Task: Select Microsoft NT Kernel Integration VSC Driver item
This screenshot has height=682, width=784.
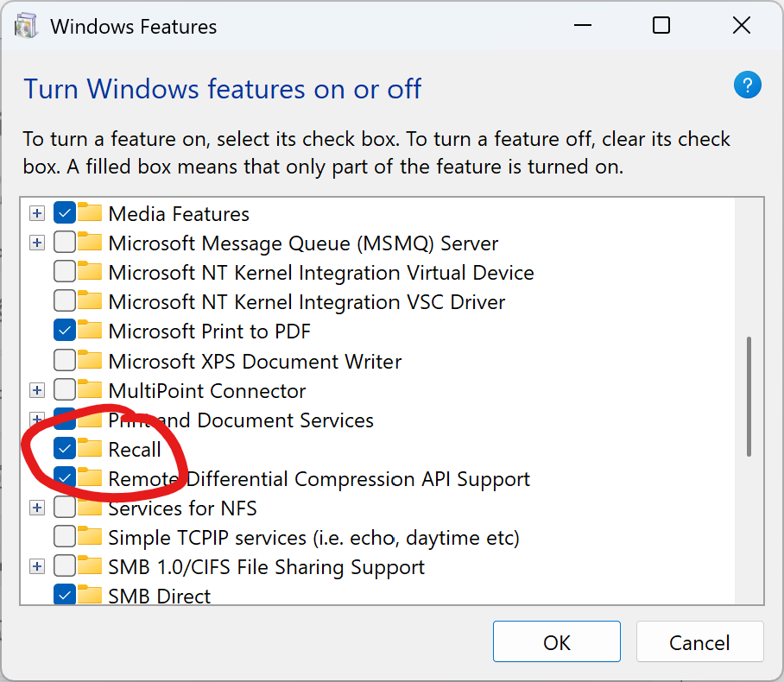Action: coord(307,302)
